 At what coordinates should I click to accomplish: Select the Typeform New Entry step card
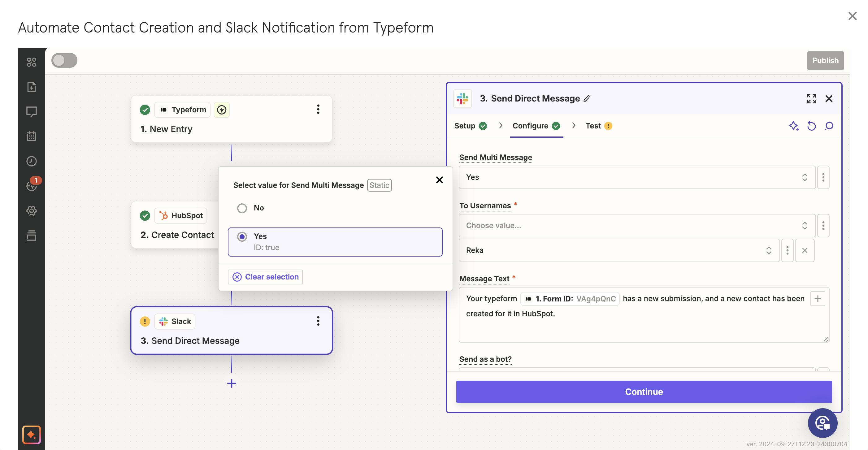[232, 119]
